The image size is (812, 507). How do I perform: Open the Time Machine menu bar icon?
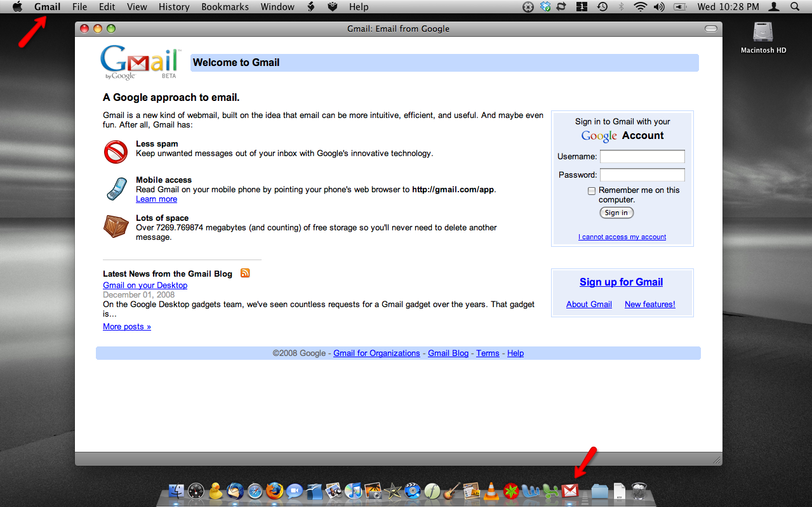[x=602, y=6]
